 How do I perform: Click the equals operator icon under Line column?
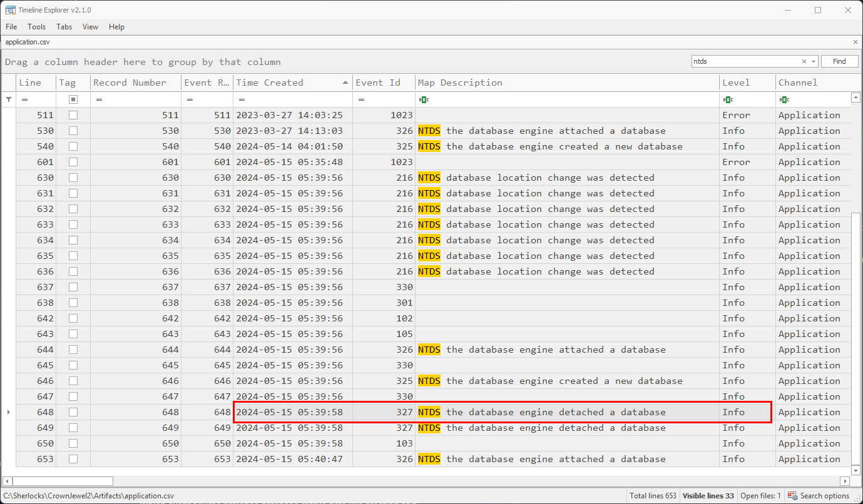[24, 99]
